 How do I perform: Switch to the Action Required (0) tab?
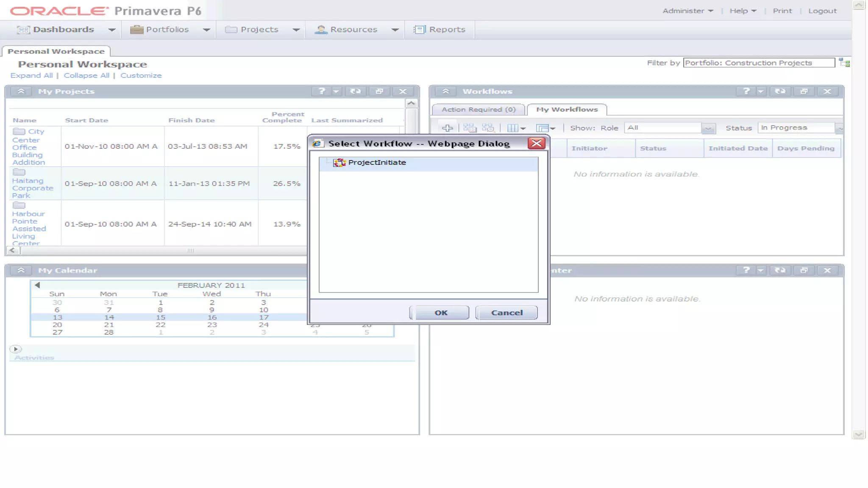click(479, 110)
